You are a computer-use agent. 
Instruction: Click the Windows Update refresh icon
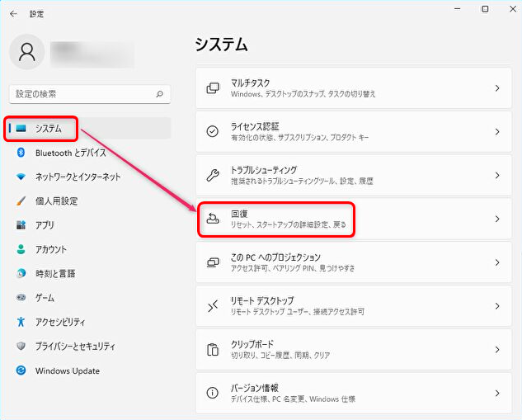click(x=21, y=370)
